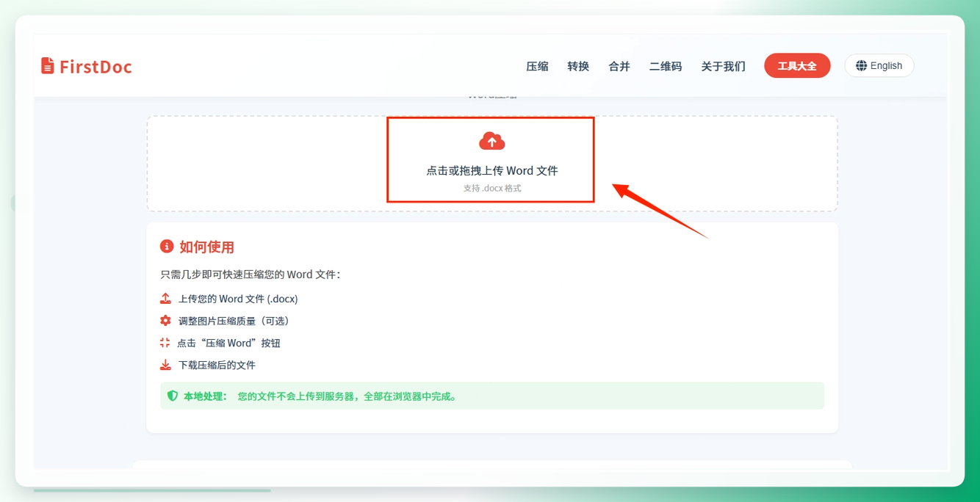This screenshot has width=980, height=502.
Task: Click 上传您的 Word 文件 (.docx) step text
Action: click(x=238, y=299)
